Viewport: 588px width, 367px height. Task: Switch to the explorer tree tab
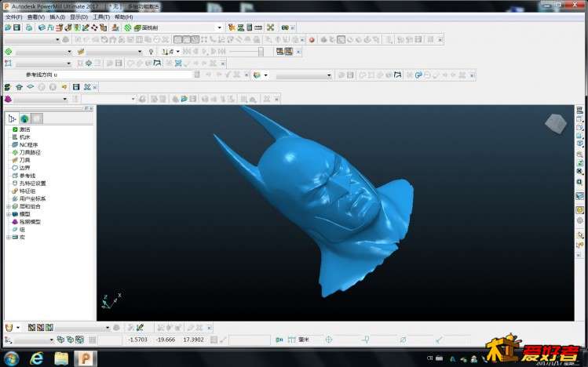pyautogui.click(x=12, y=118)
